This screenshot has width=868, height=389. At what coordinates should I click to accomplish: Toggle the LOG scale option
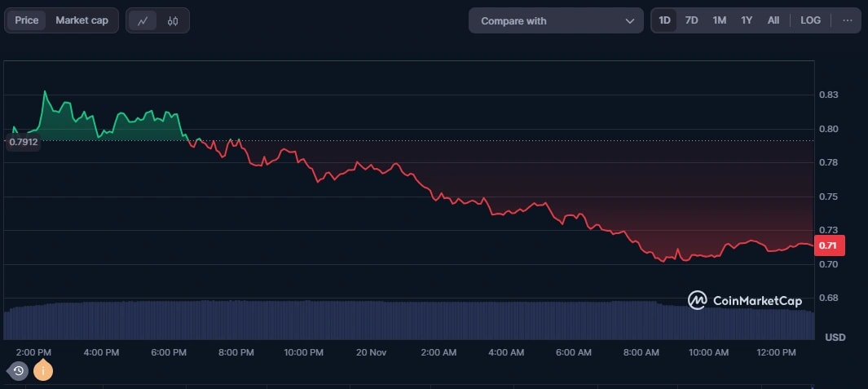(810, 20)
